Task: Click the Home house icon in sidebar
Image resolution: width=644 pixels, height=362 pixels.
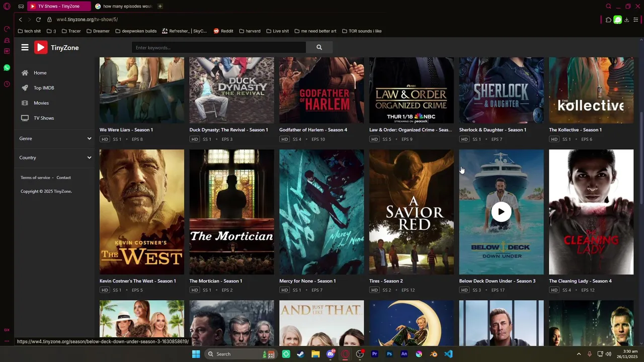Action: click(25, 73)
